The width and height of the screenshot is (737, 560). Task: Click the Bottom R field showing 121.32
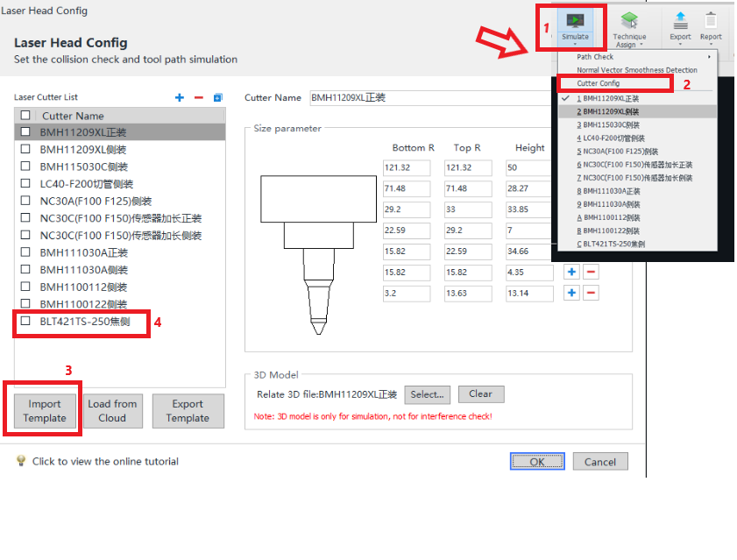click(x=407, y=168)
